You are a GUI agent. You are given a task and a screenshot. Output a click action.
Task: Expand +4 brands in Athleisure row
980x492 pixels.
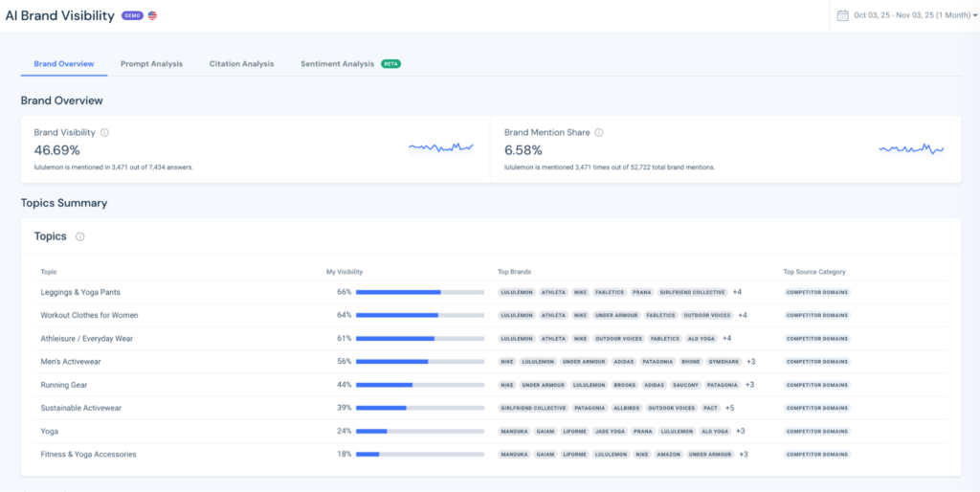tap(727, 338)
